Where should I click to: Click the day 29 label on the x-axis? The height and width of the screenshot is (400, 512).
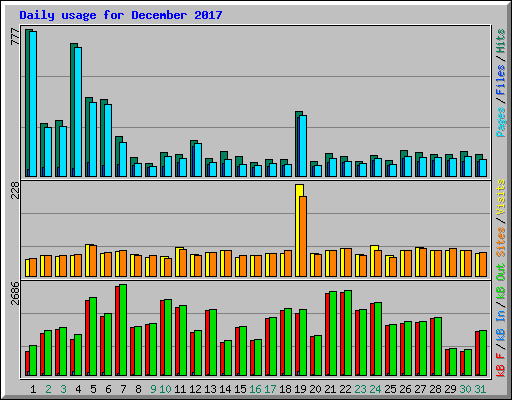(450, 389)
